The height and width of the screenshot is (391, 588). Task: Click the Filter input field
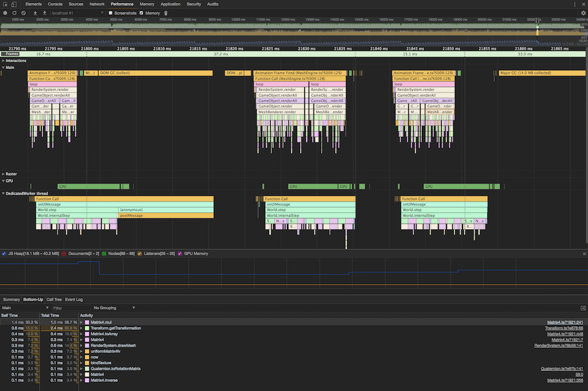pyautogui.click(x=71, y=308)
